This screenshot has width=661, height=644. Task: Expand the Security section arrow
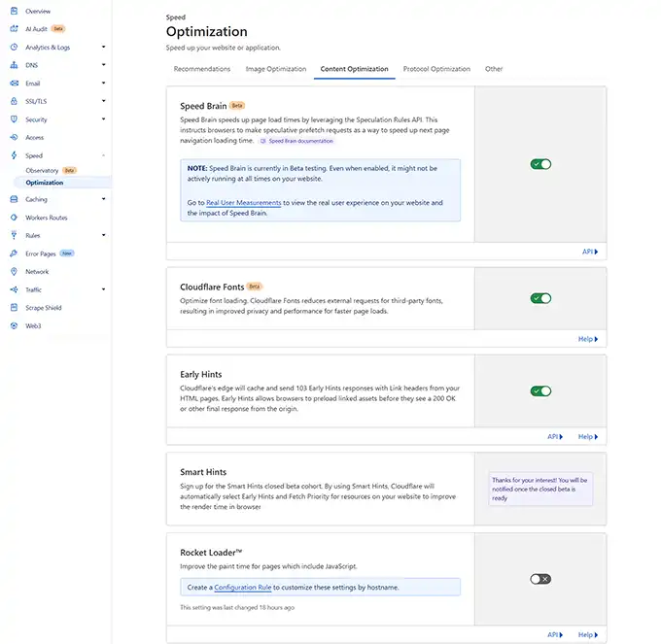coord(103,119)
